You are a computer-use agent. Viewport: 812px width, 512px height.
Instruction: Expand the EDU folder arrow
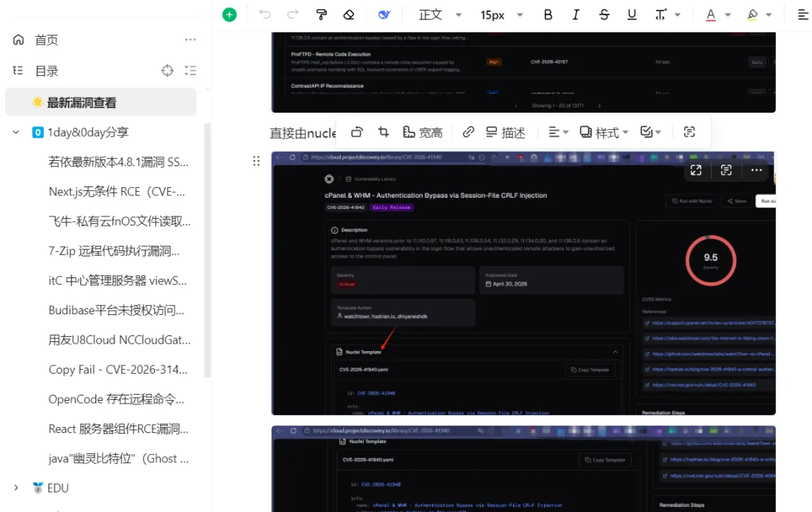click(x=16, y=488)
